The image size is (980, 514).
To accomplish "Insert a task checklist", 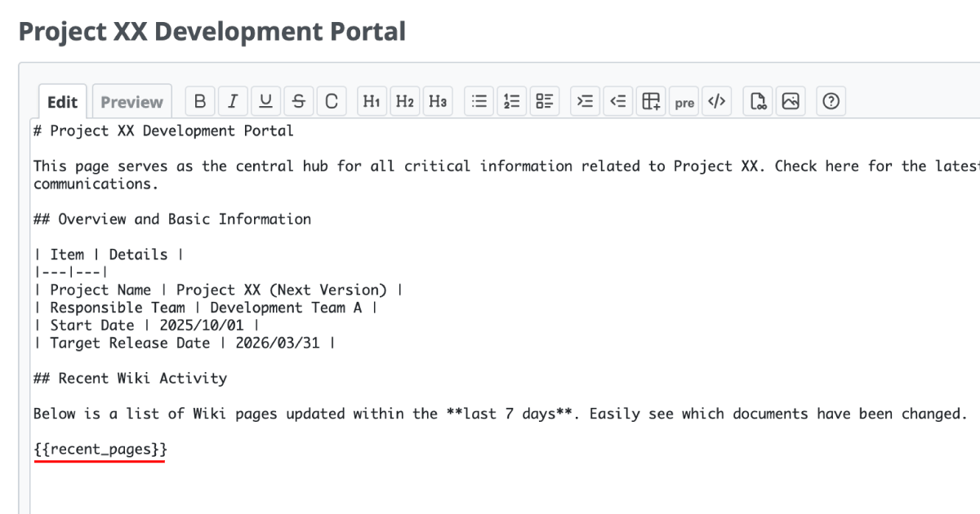I will tap(545, 101).
